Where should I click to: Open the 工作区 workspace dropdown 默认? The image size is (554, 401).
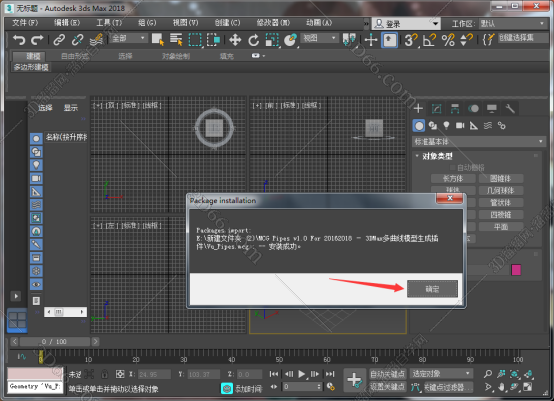tap(512, 24)
